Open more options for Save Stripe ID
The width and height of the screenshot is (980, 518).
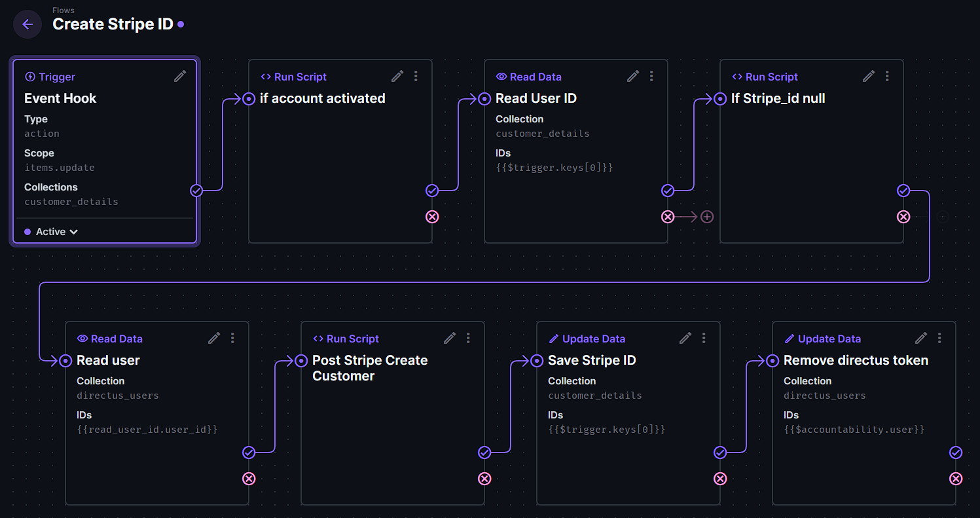coord(704,339)
